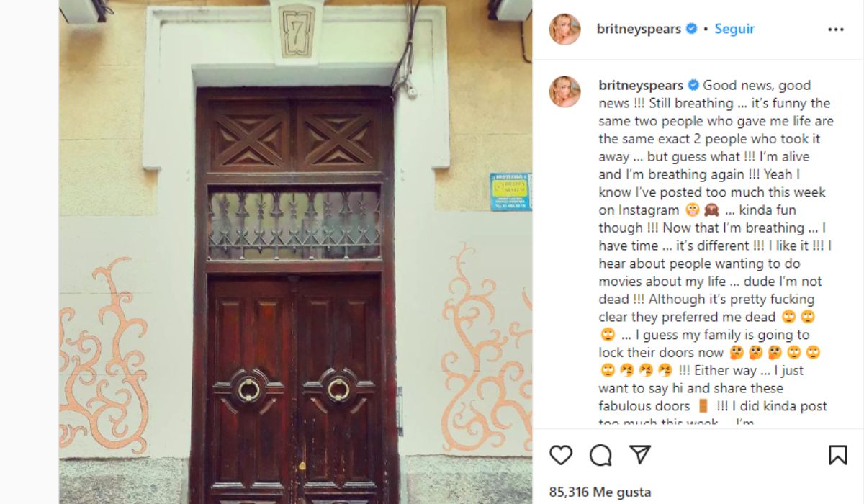Screen dimensions: 864x504
Task: Open more options three-dot menu
Action: click(x=836, y=30)
